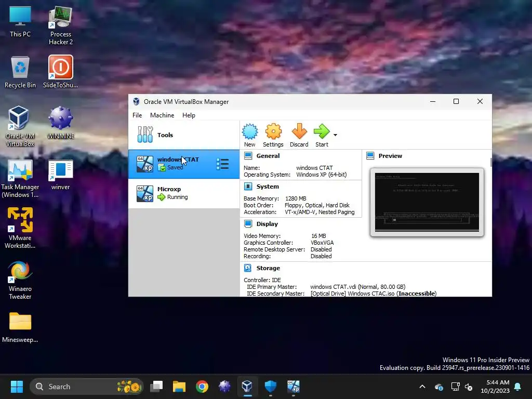The height and width of the screenshot is (399, 532).
Task: Switch to the running XP VM taskbar icon
Action: tap(294, 387)
